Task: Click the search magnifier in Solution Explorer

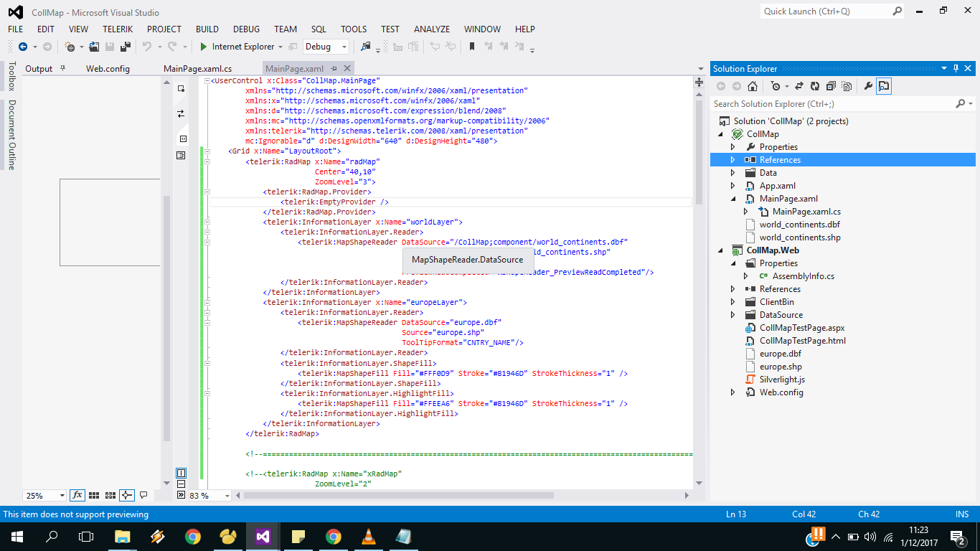Action: pyautogui.click(x=961, y=104)
